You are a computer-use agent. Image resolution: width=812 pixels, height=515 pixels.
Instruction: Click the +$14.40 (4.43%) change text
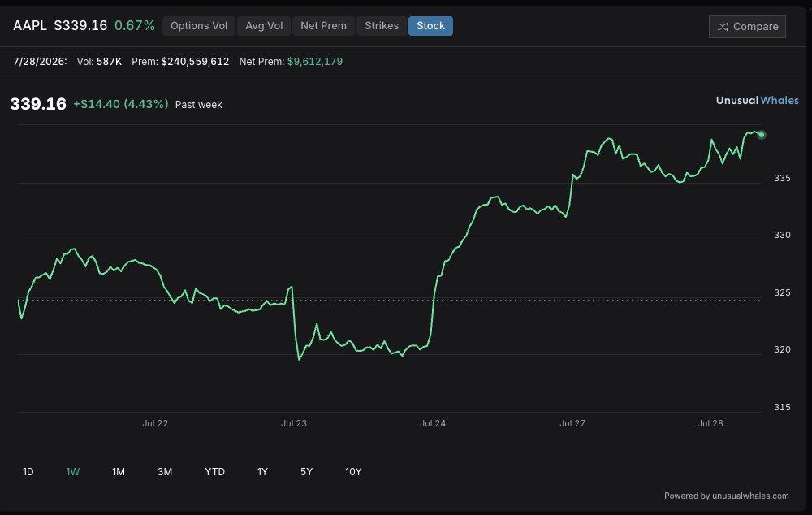click(121, 104)
